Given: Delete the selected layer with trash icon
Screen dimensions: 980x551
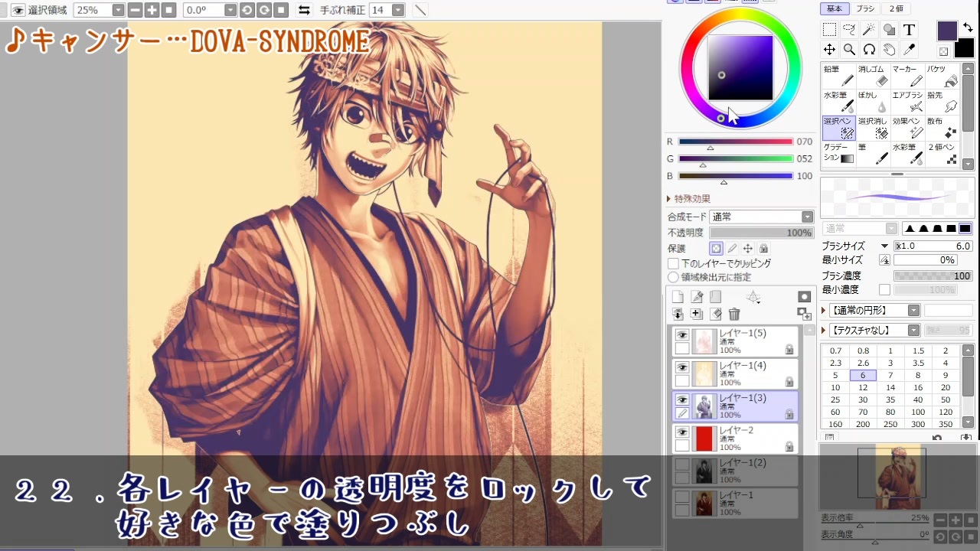Looking at the screenshot, I should [x=734, y=314].
